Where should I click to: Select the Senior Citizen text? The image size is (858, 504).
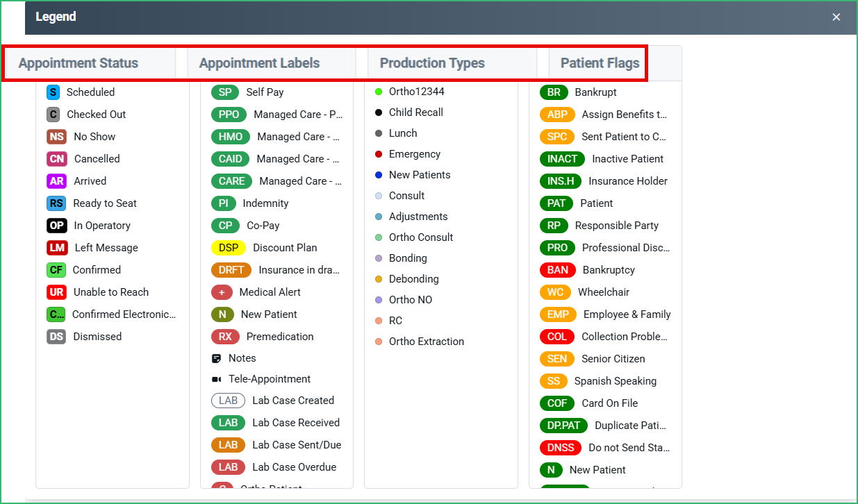pyautogui.click(x=613, y=359)
